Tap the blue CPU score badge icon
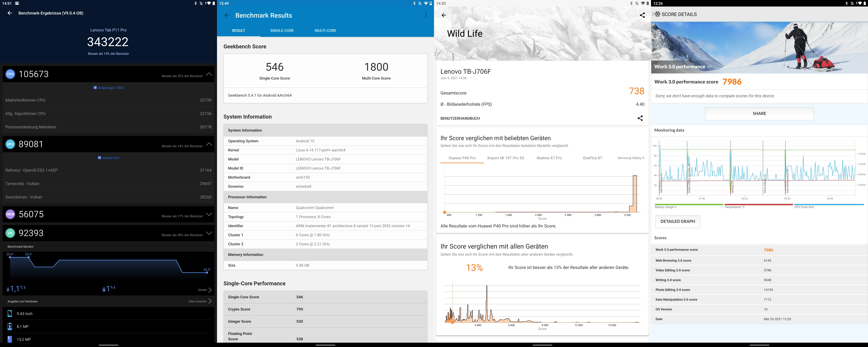The image size is (868, 347). click(10, 74)
